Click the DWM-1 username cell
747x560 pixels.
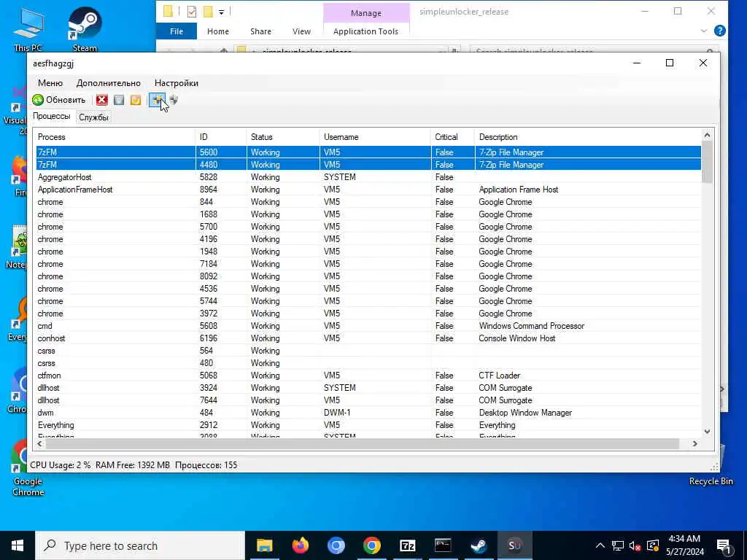click(337, 413)
